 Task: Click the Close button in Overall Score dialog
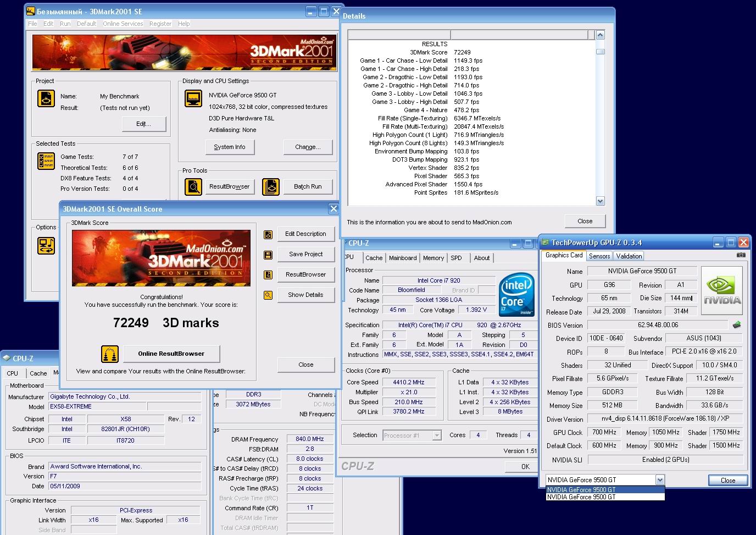click(x=306, y=365)
